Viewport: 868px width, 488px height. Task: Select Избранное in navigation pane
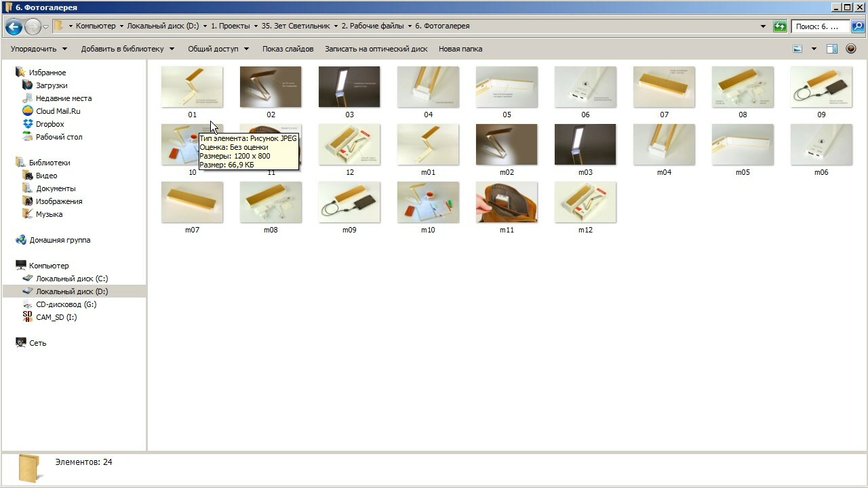47,73
